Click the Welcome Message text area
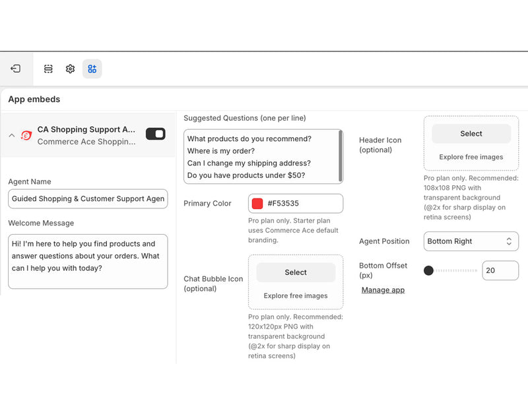The height and width of the screenshot is (420, 528). pos(88,261)
